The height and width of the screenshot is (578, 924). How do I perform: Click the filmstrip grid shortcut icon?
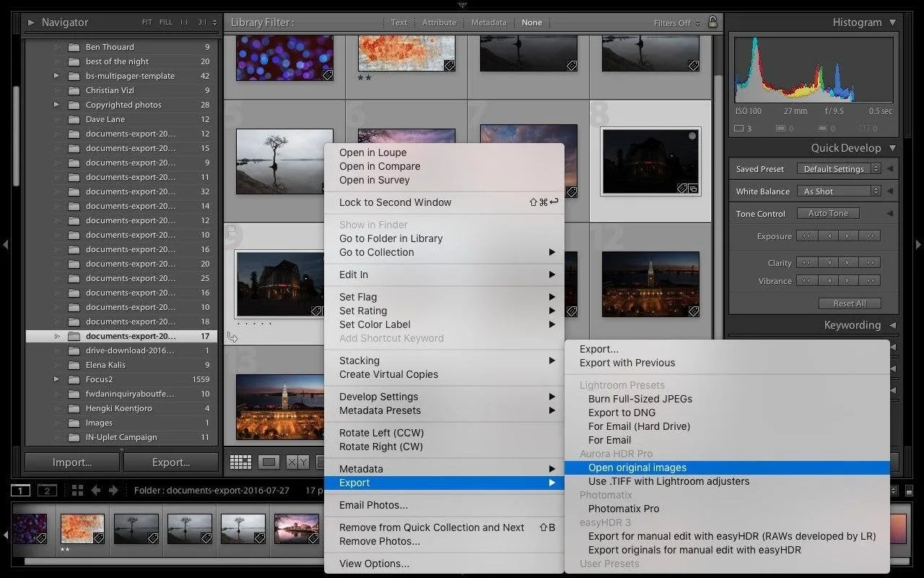(x=77, y=491)
